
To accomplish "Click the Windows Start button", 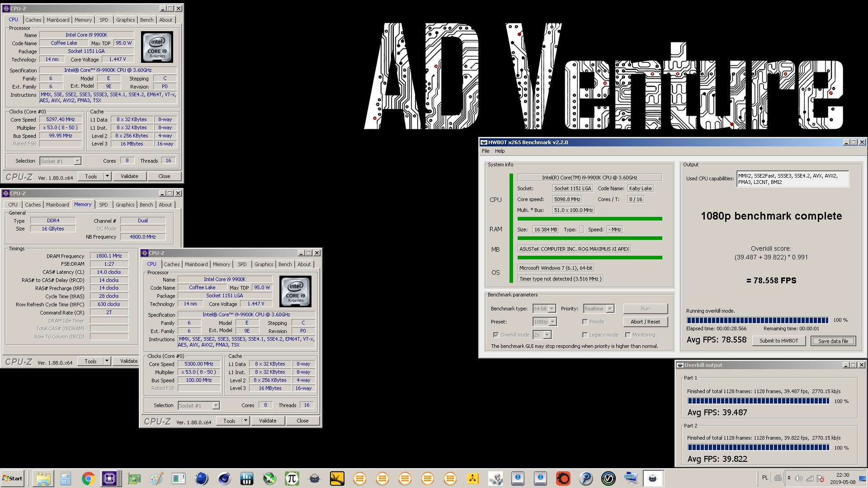I will [x=12, y=479].
